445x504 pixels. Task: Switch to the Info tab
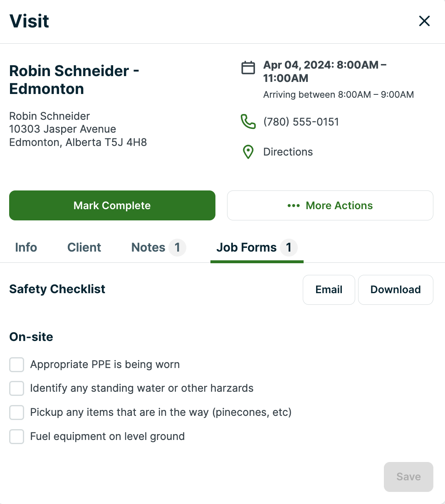[x=26, y=247]
